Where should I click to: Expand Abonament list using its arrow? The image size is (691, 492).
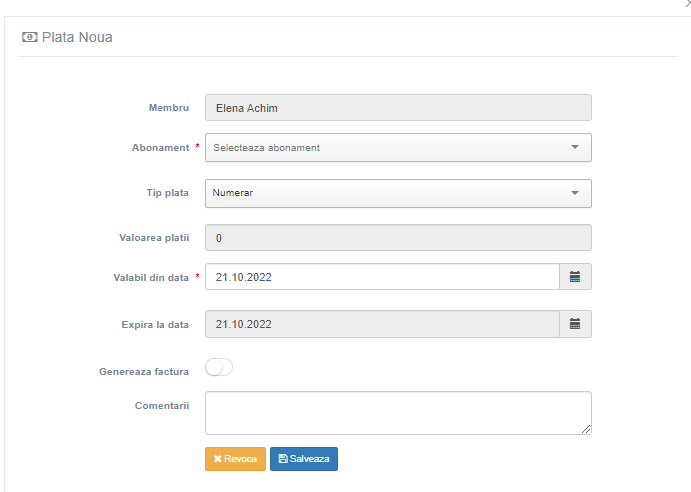point(575,147)
